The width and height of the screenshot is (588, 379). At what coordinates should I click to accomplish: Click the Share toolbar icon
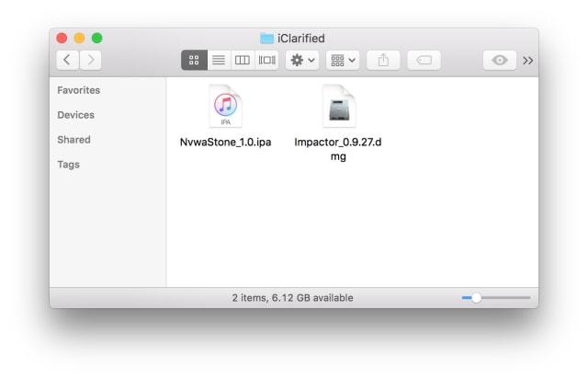383,60
